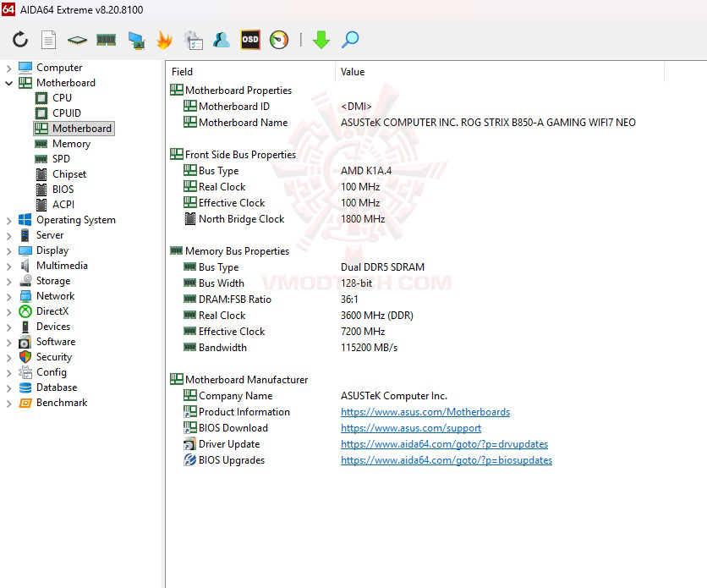Select the Memory tree item
Image resolution: width=707 pixels, height=588 pixels.
point(71,144)
